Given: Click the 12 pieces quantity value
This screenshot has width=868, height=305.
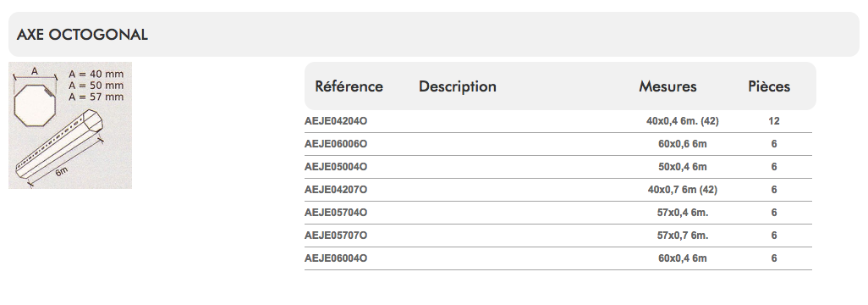Looking at the screenshot, I should coord(774,121).
